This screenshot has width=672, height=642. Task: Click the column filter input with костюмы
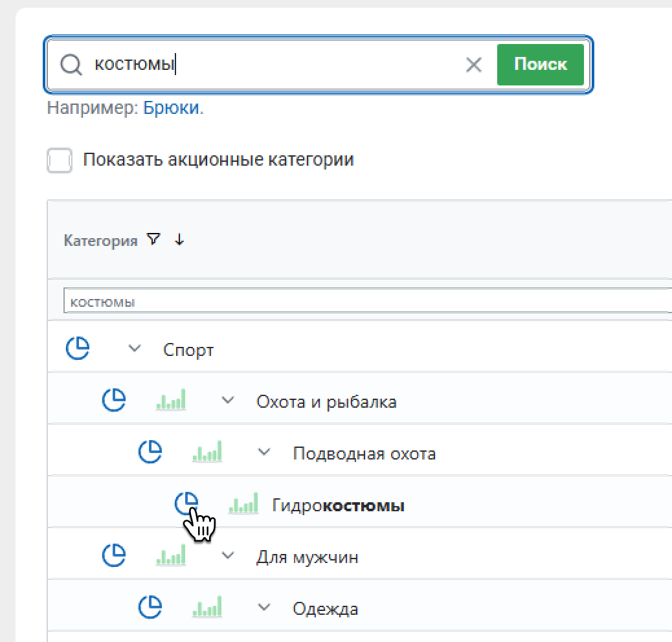click(368, 301)
